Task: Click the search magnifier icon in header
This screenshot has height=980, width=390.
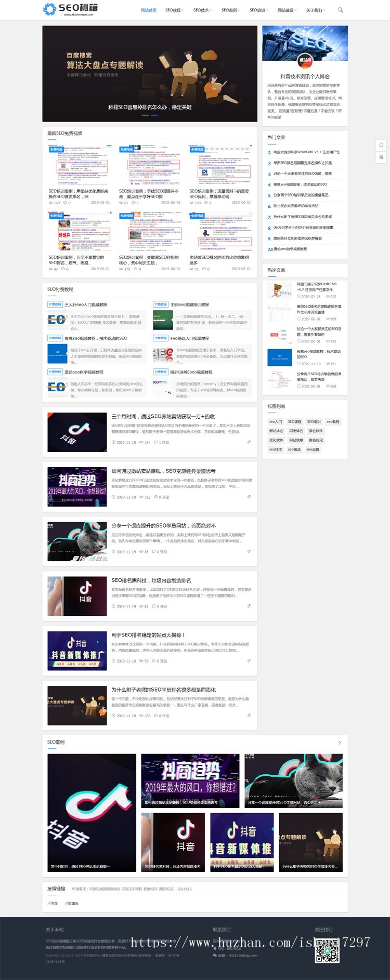Action: 340,10
